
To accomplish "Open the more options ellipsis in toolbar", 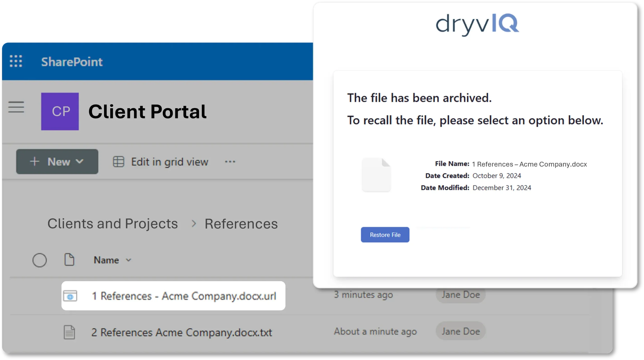I will (230, 162).
